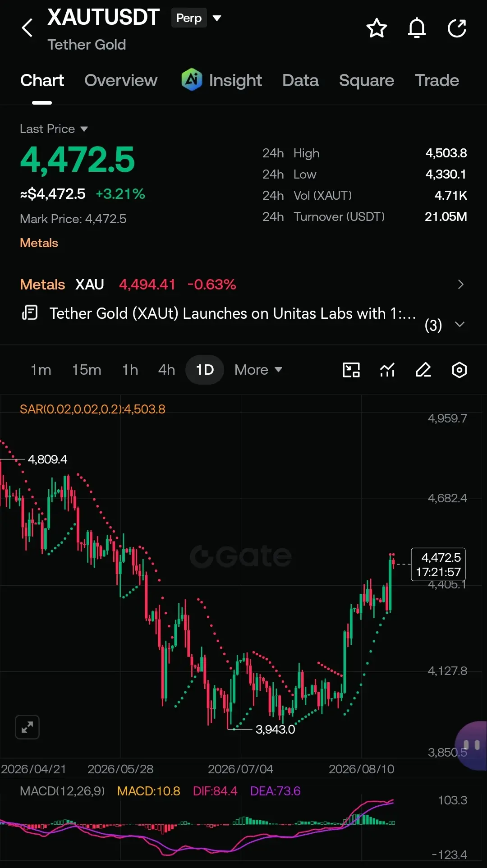
Task: Add XAUTUSDT to favorites with star icon
Action: pos(377,28)
